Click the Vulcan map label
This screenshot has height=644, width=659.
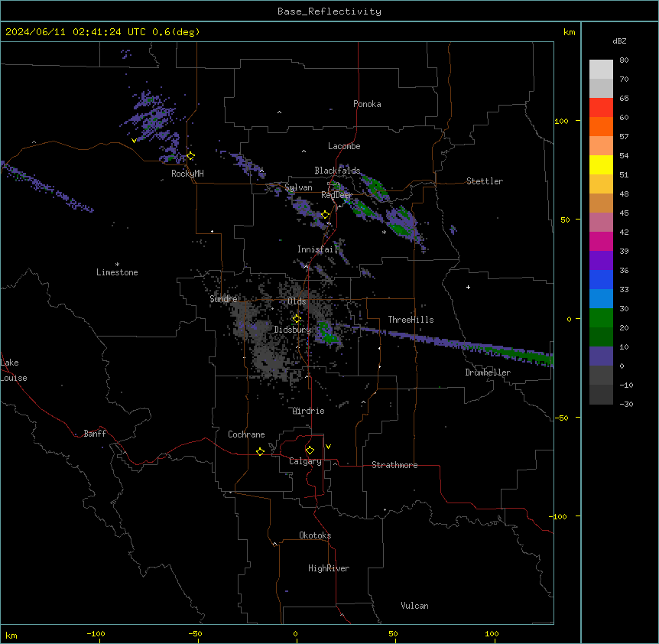coord(415,606)
